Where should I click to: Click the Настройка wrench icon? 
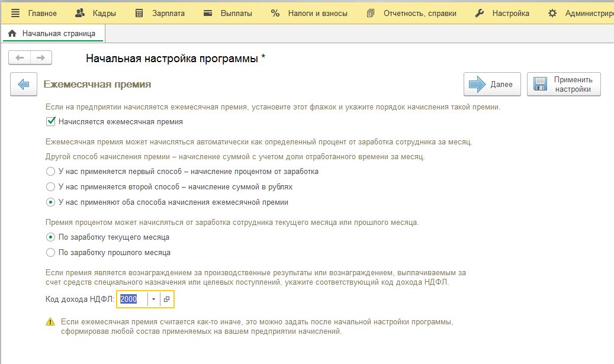479,13
